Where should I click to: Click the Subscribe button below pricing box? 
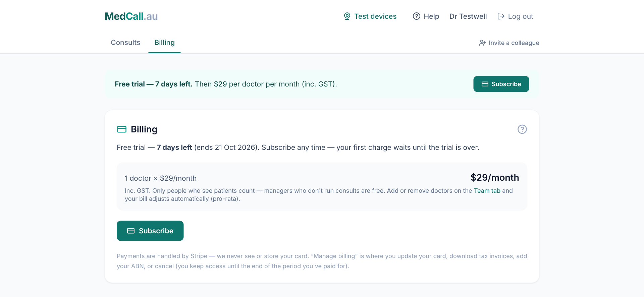click(150, 231)
